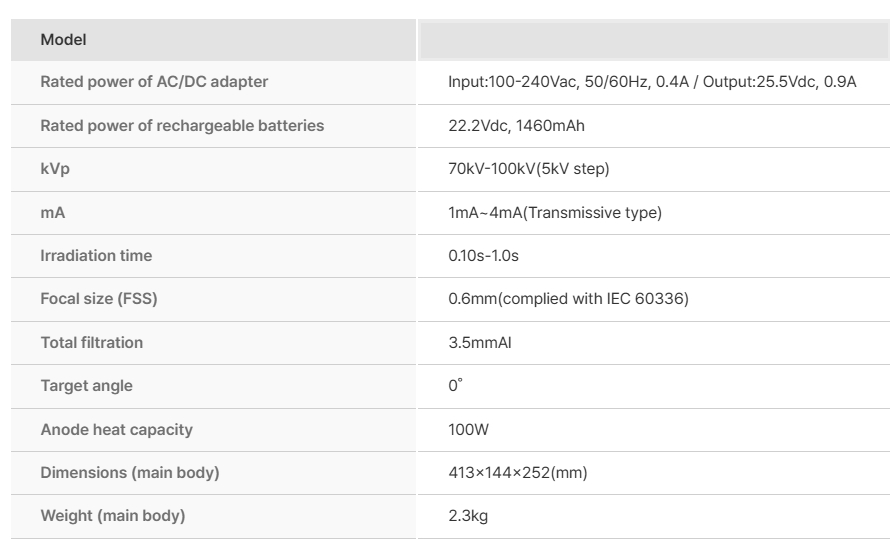Click the 413×144×252(mm) dimensions value

pos(517,472)
